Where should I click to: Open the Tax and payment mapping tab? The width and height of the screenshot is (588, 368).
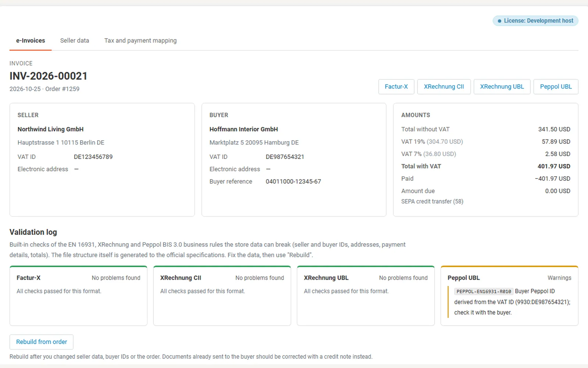pos(140,40)
